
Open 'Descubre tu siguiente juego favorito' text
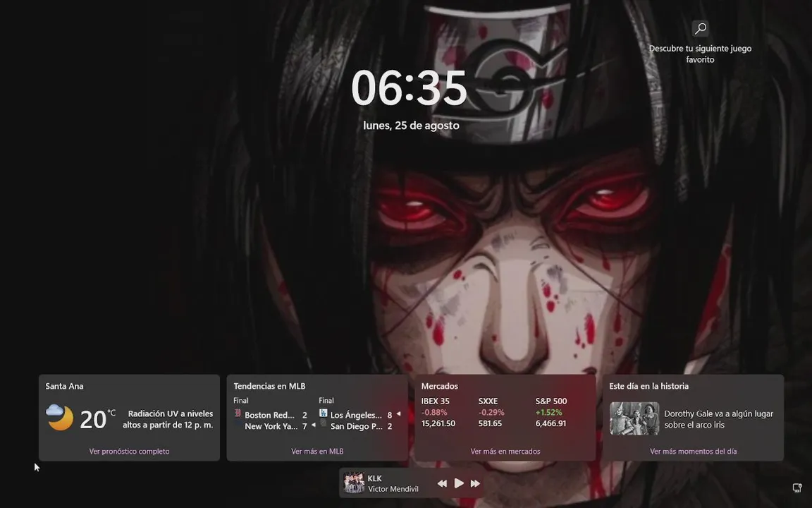click(700, 54)
